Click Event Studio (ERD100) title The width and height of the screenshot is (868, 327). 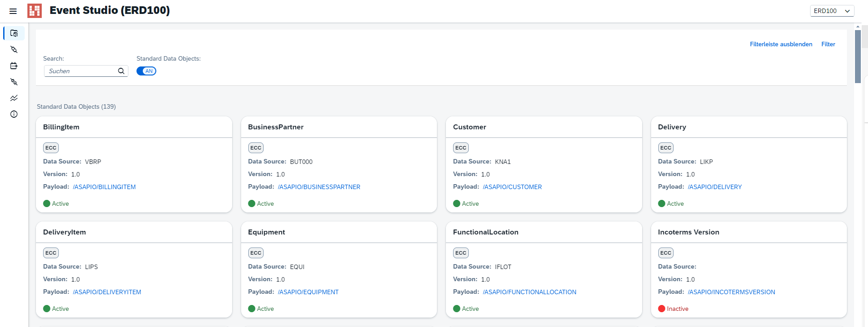point(110,10)
